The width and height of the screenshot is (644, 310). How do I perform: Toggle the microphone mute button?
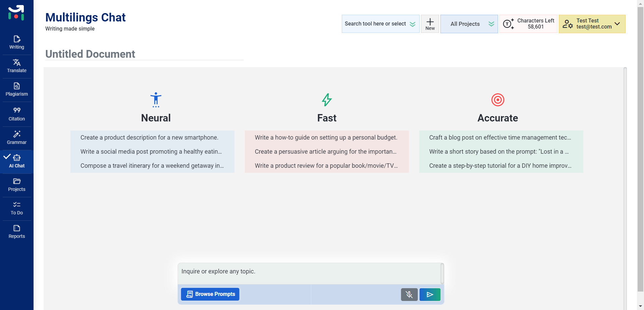409,295
